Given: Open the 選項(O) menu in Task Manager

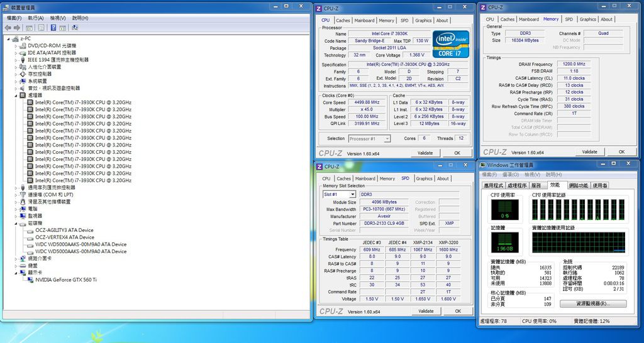Looking at the screenshot, I should click(x=511, y=175).
